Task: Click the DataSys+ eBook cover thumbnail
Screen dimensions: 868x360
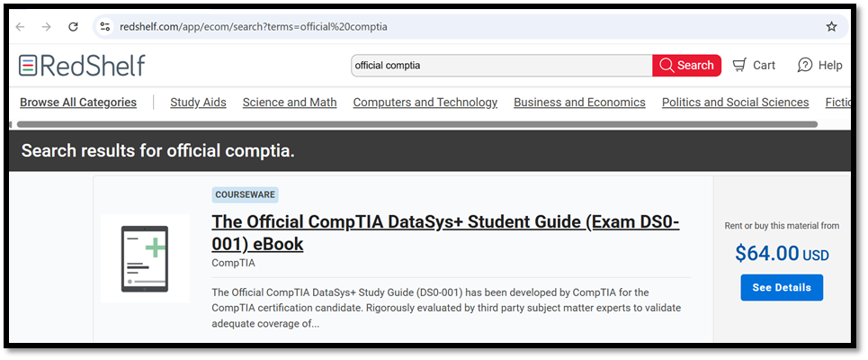Action: point(145,258)
